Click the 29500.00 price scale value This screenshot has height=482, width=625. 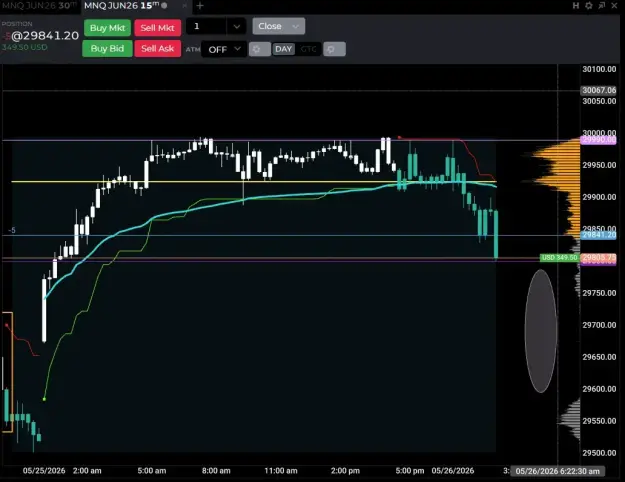pos(599,453)
